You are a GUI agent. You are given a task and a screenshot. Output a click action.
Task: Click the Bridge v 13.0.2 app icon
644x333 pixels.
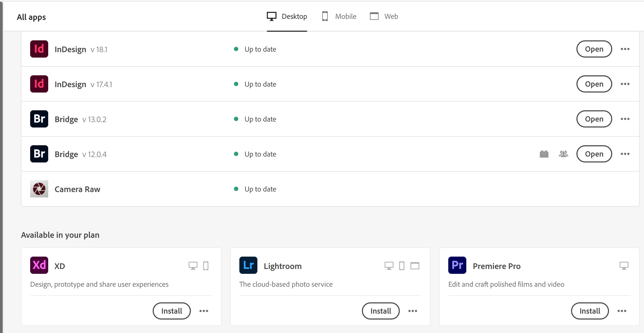point(39,119)
